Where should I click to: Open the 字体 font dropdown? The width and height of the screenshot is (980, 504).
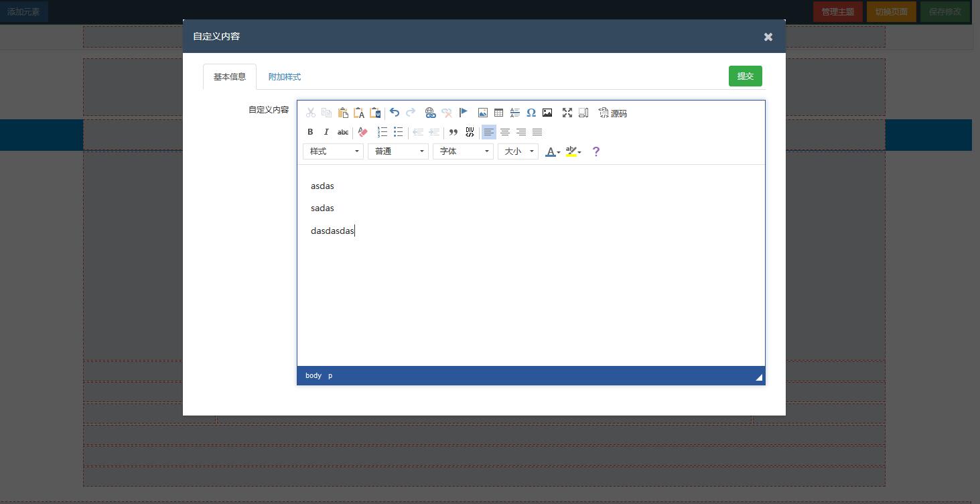463,151
